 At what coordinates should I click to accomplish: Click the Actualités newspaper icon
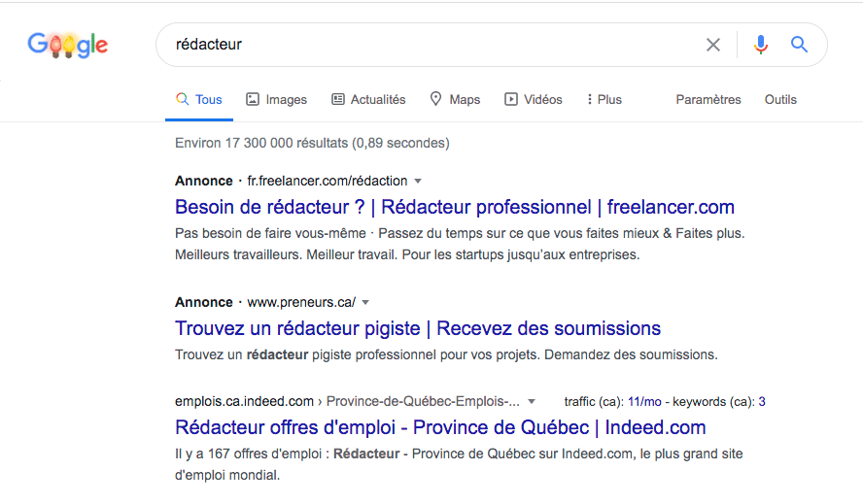click(338, 99)
